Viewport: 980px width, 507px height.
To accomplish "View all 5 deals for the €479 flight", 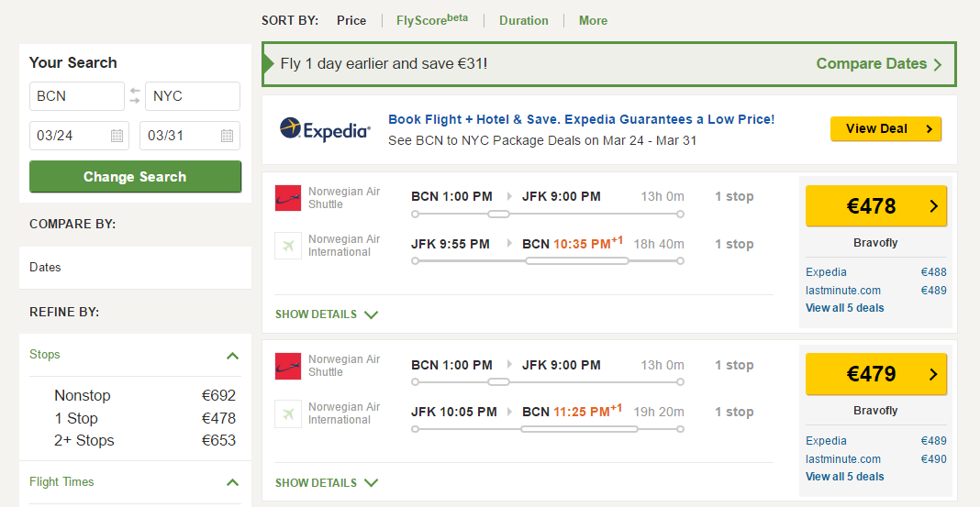I will 845,477.
